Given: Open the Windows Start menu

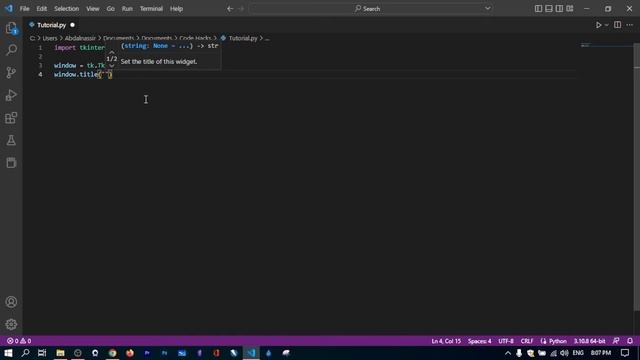Looking at the screenshot, I should click(8, 353).
